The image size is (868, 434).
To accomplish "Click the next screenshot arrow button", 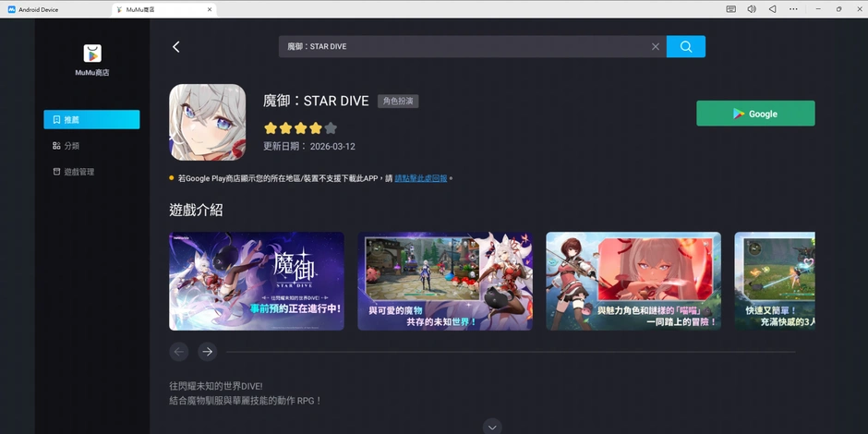I will (x=208, y=352).
